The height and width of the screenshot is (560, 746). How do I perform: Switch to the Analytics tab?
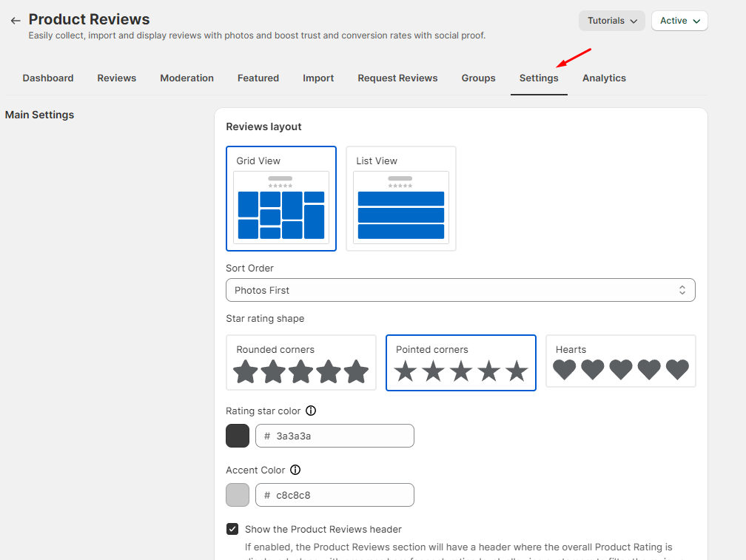click(x=604, y=78)
